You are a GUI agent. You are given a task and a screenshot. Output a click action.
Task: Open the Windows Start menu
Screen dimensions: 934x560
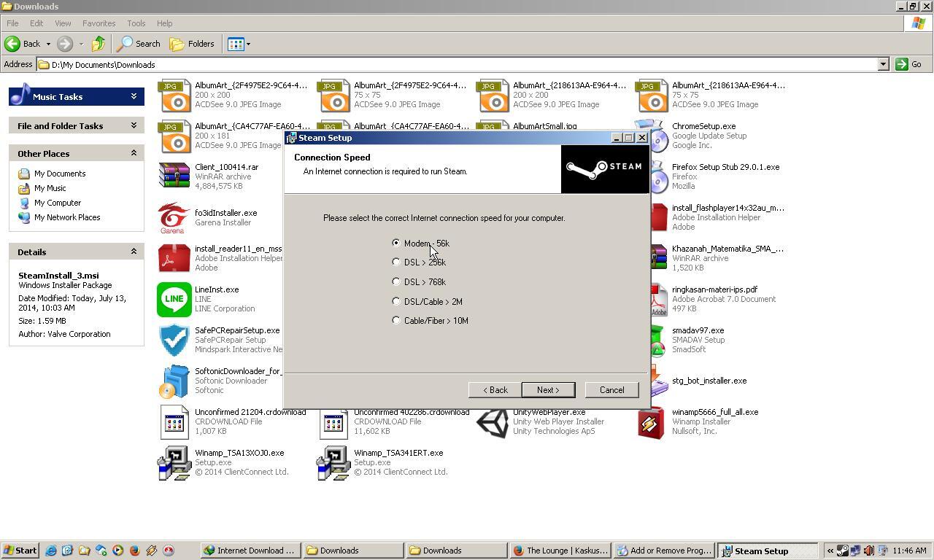pos(20,551)
